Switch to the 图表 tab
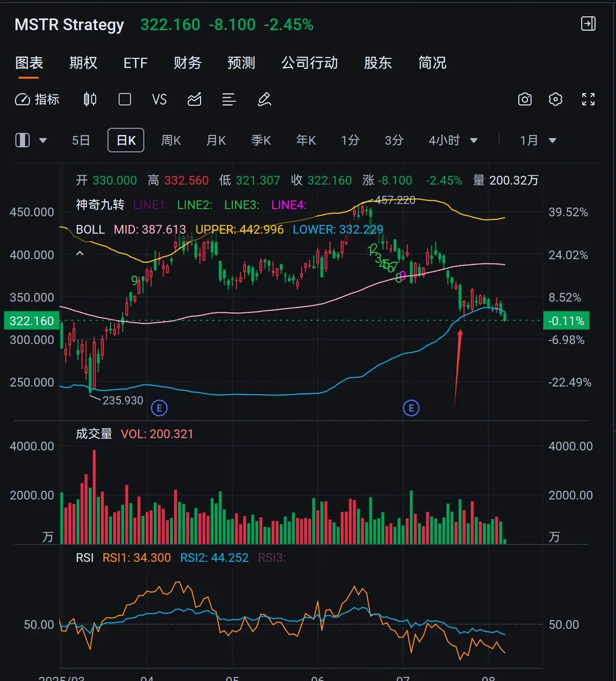 pyautogui.click(x=29, y=63)
